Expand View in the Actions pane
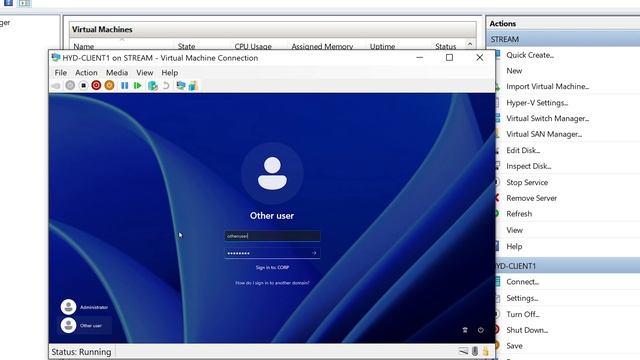The width and height of the screenshot is (640, 360). [x=515, y=230]
